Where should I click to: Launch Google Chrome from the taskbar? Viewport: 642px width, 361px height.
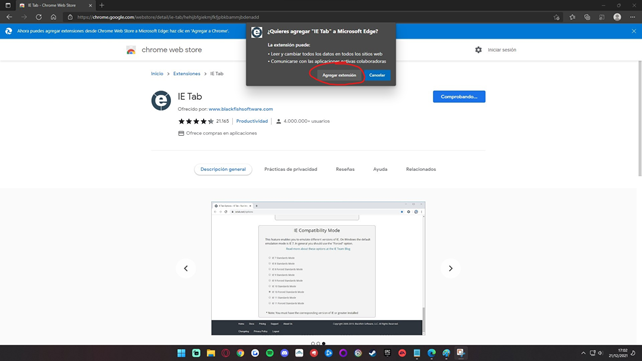pyautogui.click(x=240, y=353)
